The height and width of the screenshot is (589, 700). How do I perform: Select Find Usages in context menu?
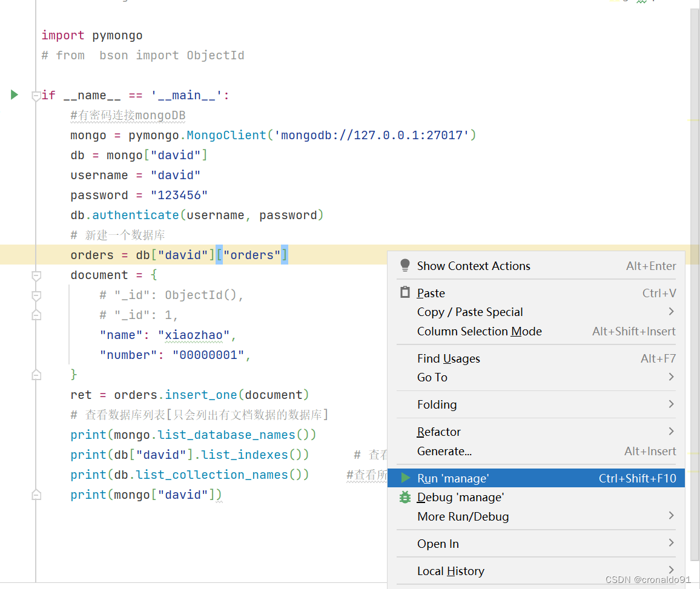[x=536, y=358]
